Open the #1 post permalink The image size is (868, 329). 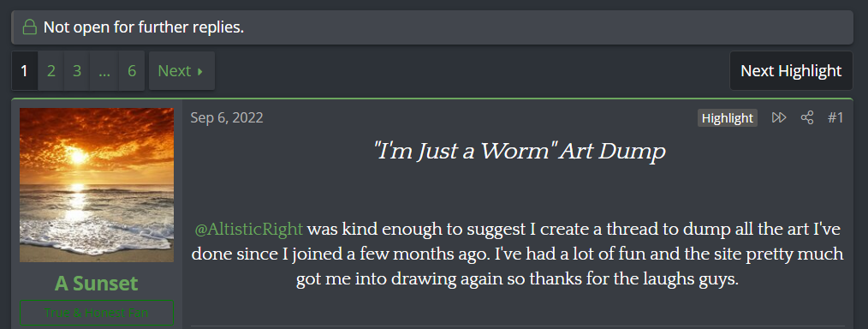(x=835, y=117)
